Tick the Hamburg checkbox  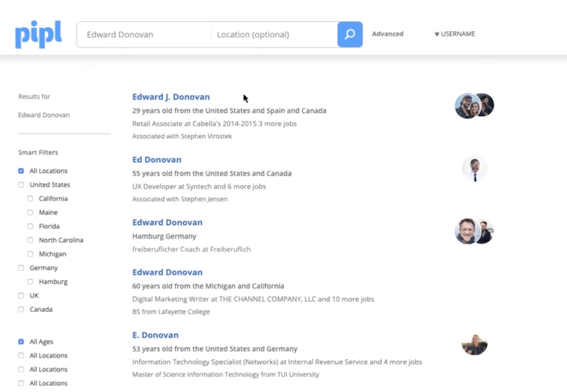(x=30, y=282)
